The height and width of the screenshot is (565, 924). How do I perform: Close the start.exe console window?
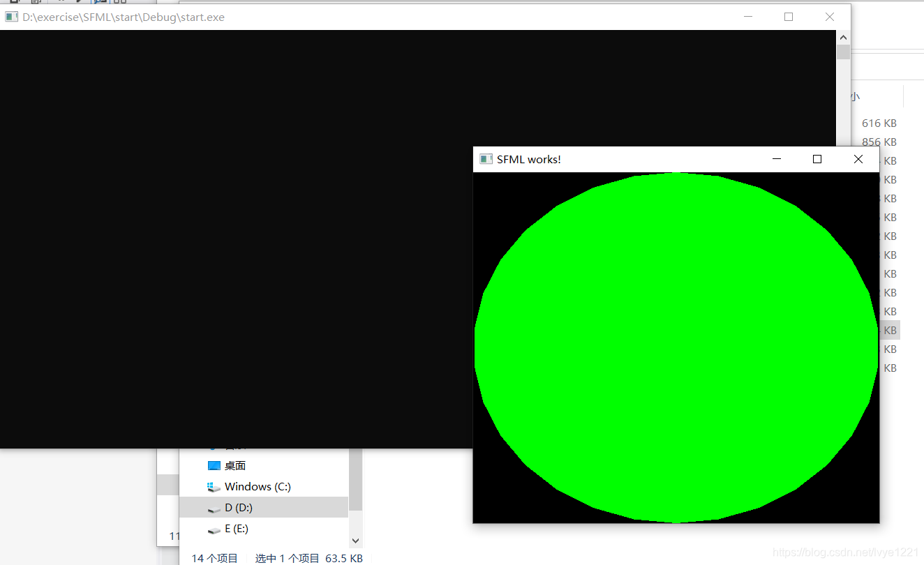[x=830, y=17]
